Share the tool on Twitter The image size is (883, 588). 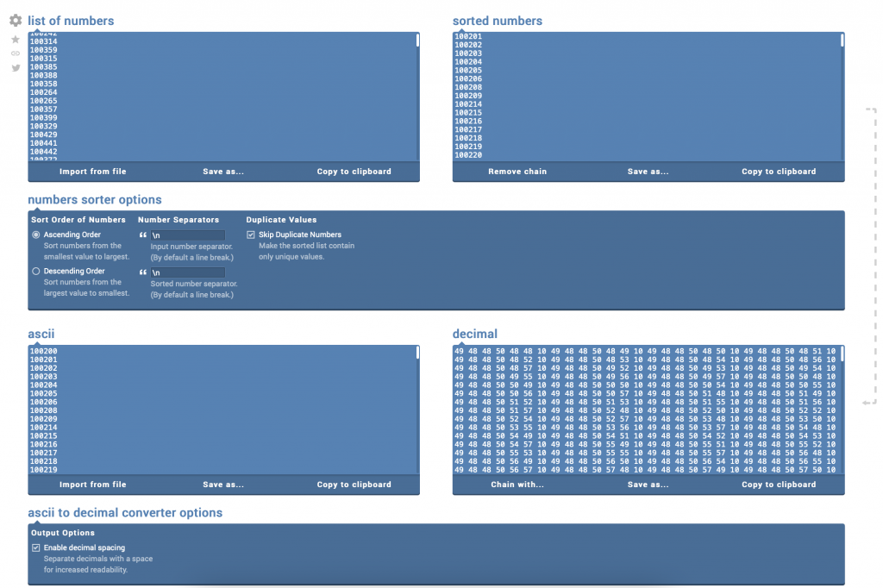(15, 68)
